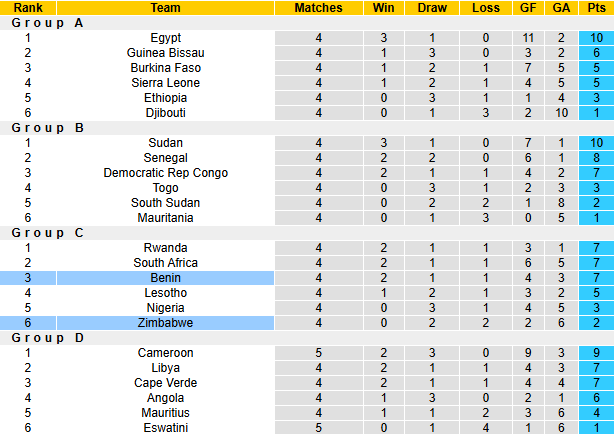The image size is (614, 434).
Task: Select the Group D section heading
Action: pyautogui.click(x=44, y=338)
